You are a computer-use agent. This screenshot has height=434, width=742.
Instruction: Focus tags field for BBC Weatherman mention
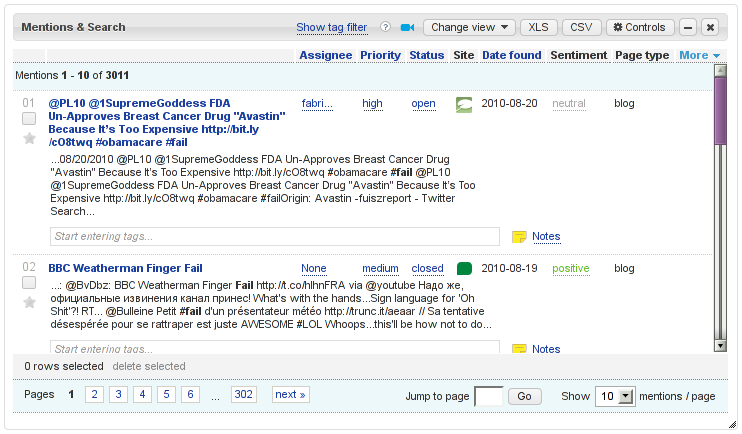coord(275,347)
